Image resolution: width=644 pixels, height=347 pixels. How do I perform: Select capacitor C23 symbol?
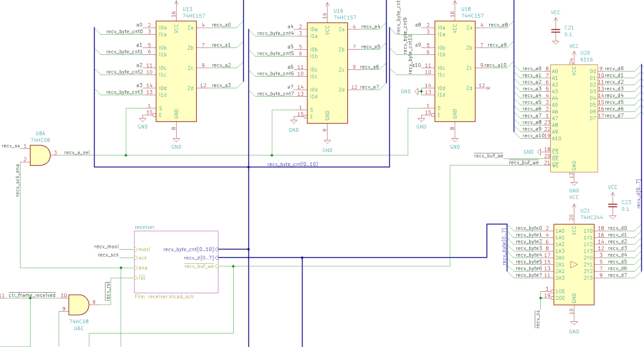613,205
